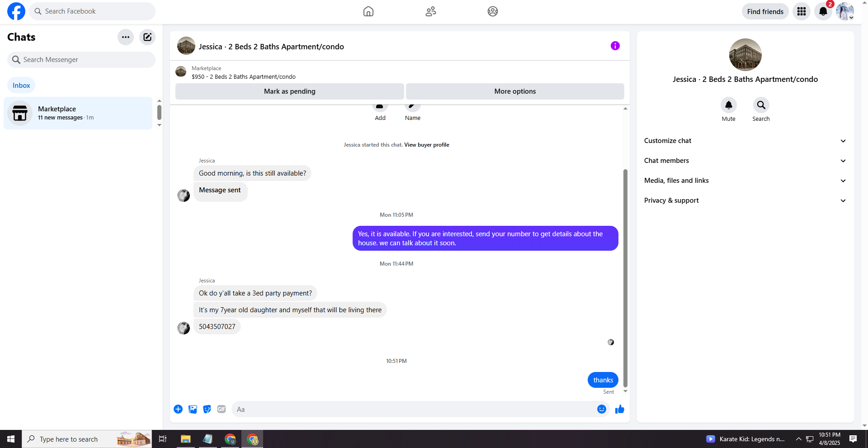868x448 pixels.
Task: Click the listing photo in right panel
Action: 745,55
